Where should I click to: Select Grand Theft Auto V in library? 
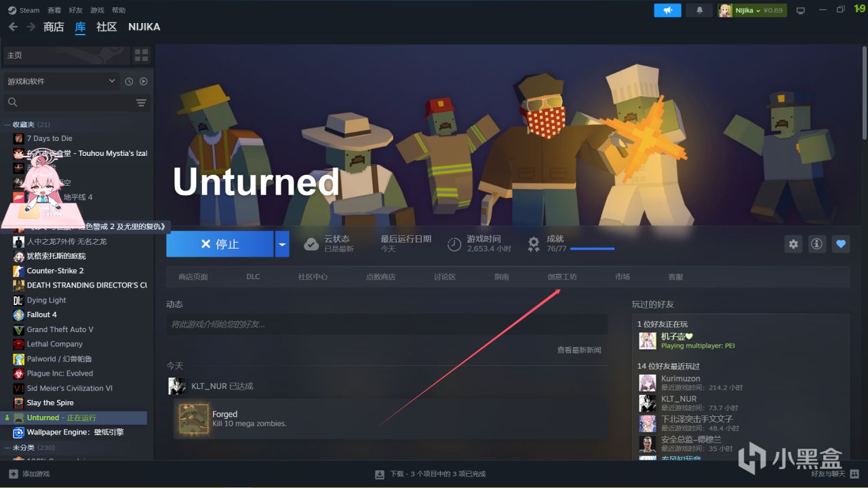(x=60, y=330)
